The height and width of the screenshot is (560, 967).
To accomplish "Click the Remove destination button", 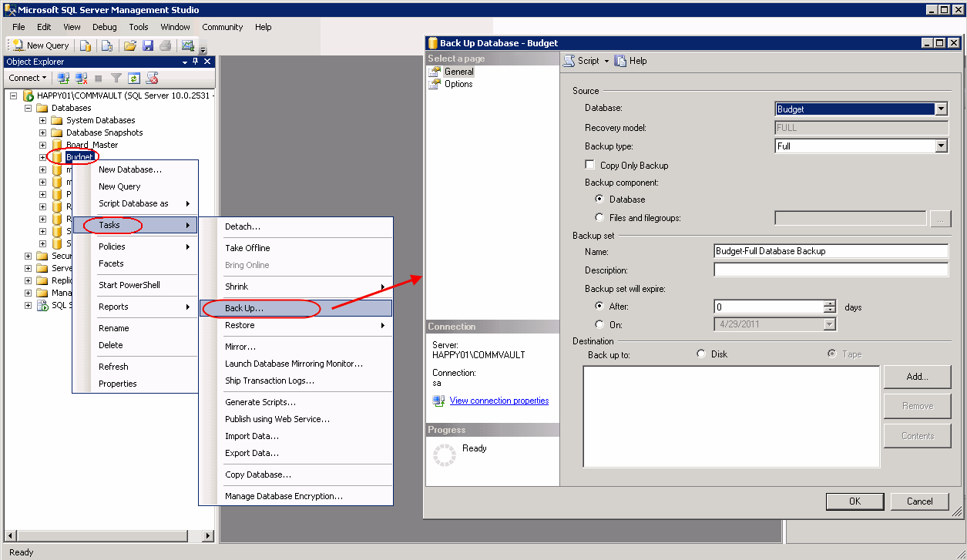I will (x=918, y=406).
